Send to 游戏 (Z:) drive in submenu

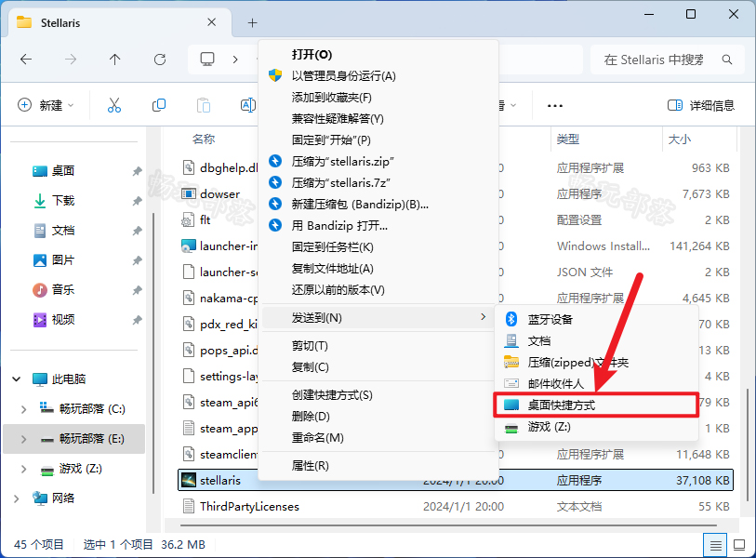tap(596, 427)
